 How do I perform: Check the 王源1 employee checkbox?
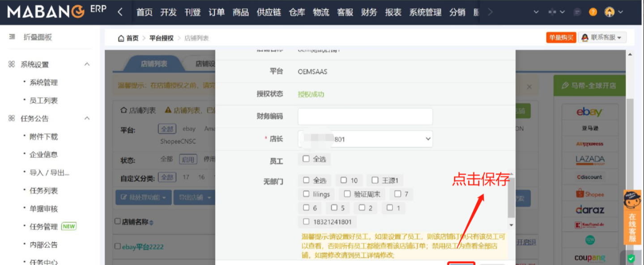pos(375,180)
